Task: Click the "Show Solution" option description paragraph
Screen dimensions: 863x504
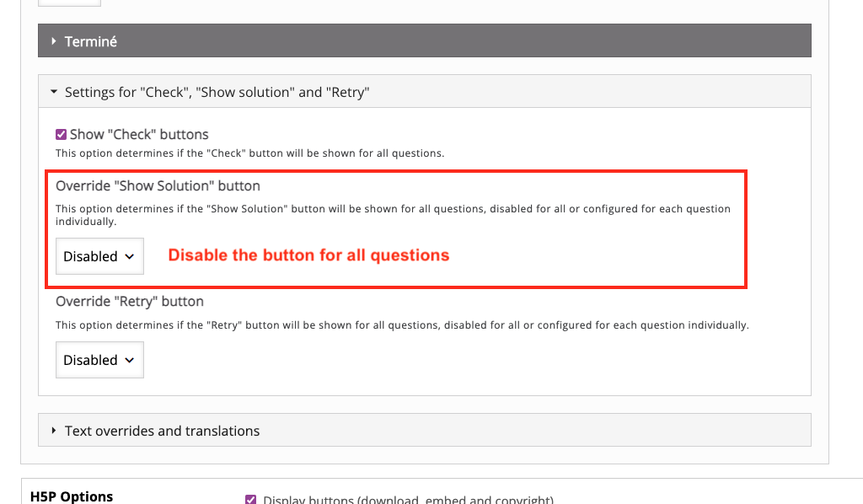Action: coord(393,215)
